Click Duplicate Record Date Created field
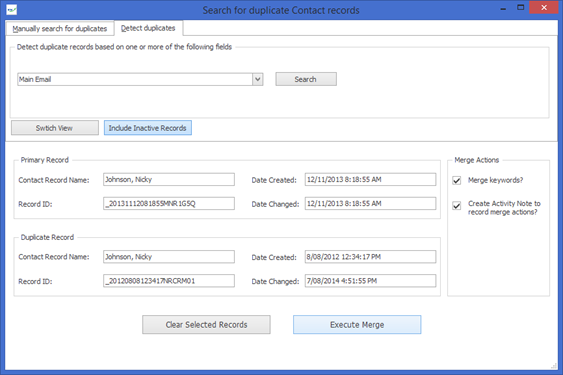Screen dimensions: 563x375 coord(370,257)
